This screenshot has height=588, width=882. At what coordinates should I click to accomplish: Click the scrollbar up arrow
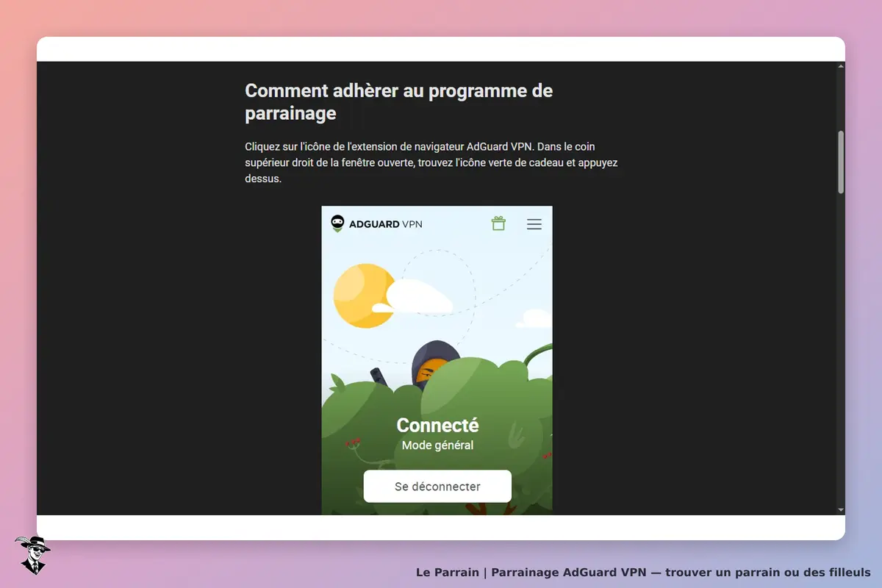(x=841, y=67)
